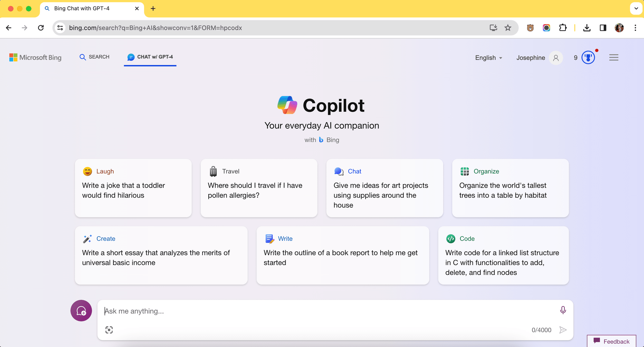The image size is (644, 347).
Task: Open the Feedback button
Action: [611, 341]
